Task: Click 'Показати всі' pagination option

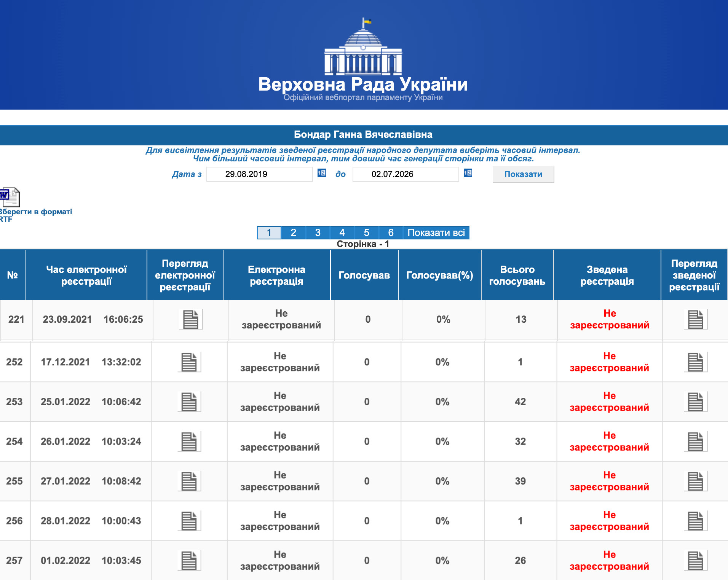Action: click(436, 233)
